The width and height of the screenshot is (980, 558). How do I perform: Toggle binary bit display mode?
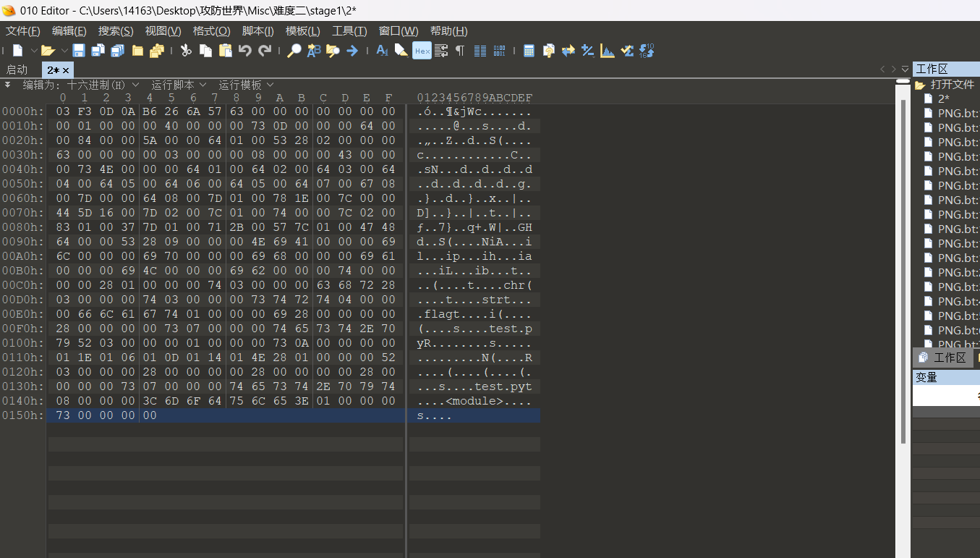pos(499,50)
